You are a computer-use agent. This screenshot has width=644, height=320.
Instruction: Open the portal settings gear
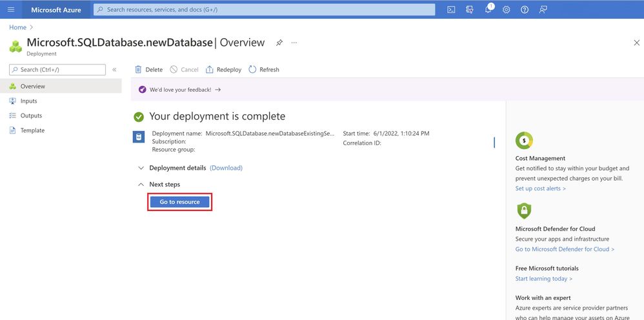point(507,10)
